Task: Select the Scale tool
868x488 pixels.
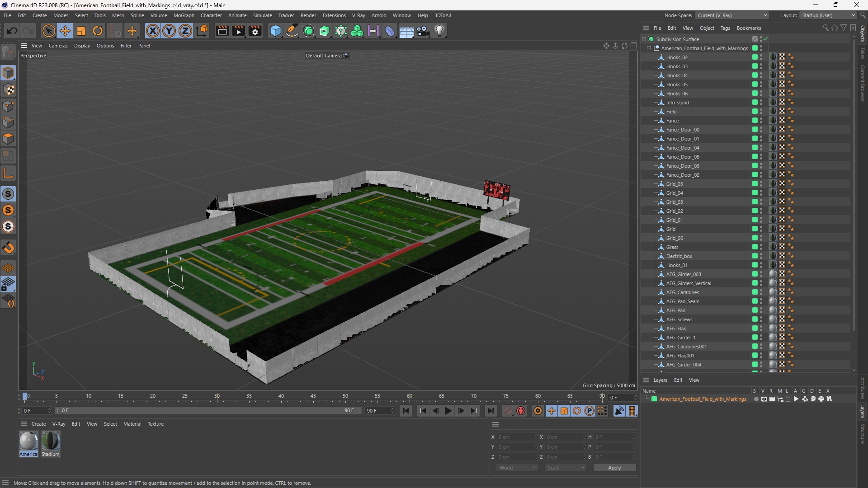Action: pyautogui.click(x=81, y=31)
